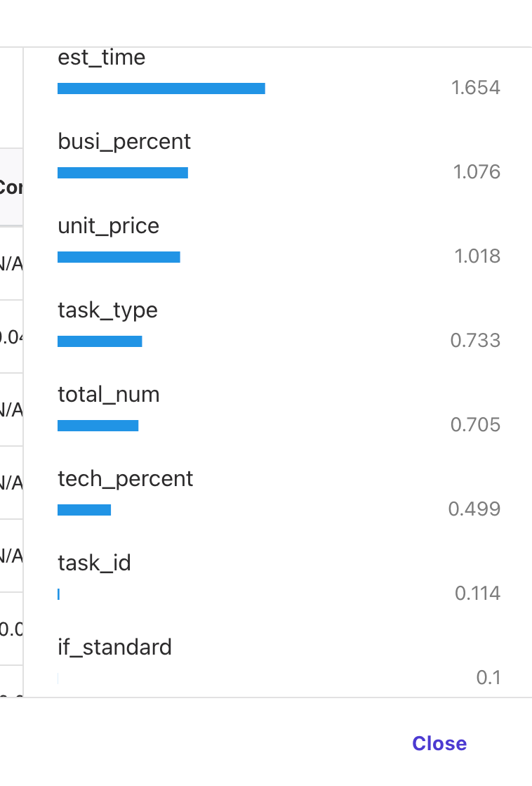
Task: Click the task_id feature label
Action: [x=94, y=563]
